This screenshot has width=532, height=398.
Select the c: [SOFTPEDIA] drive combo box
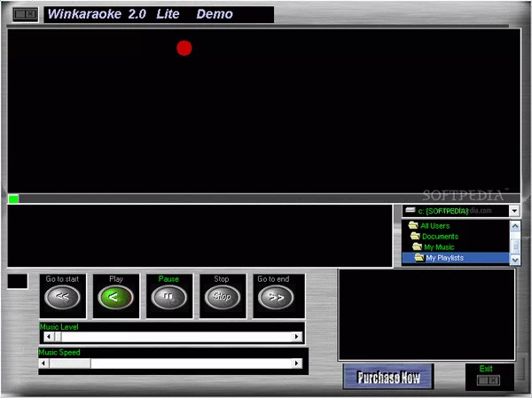[x=461, y=211]
